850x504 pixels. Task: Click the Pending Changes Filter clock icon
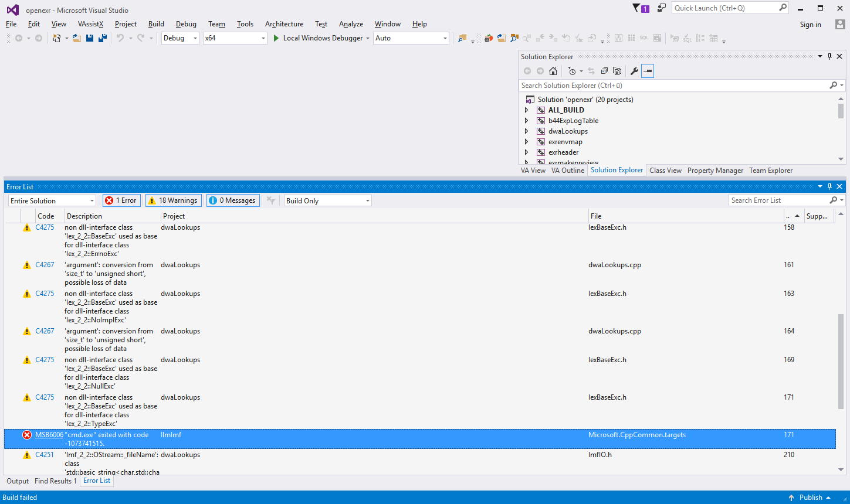tap(572, 71)
